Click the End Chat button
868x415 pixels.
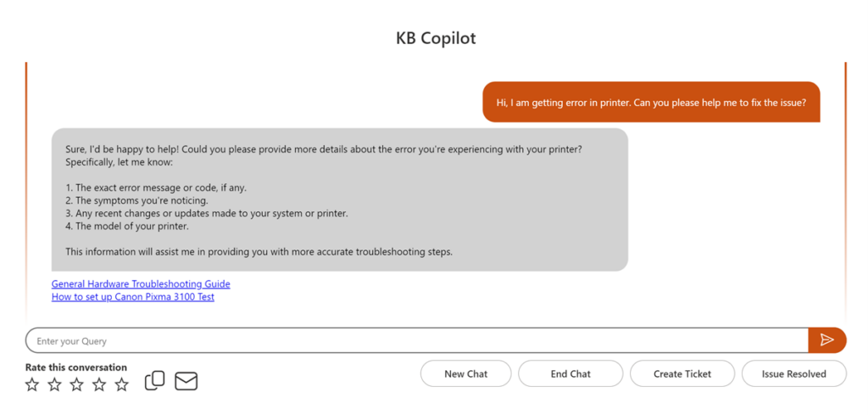tap(570, 373)
